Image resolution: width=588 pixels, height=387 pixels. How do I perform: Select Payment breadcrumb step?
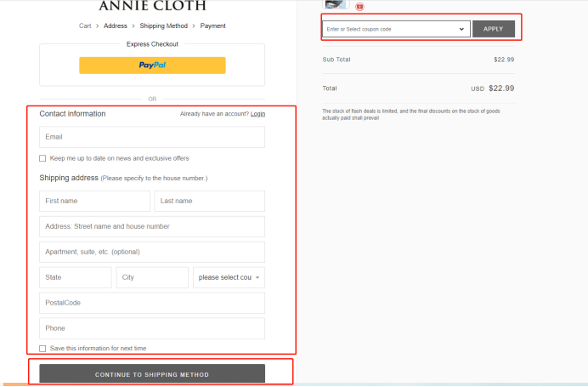click(213, 26)
